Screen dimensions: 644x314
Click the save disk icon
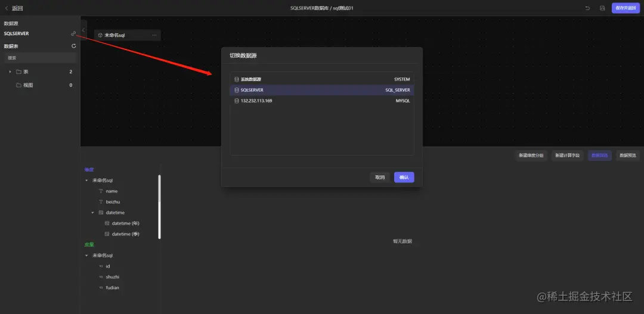[602, 8]
